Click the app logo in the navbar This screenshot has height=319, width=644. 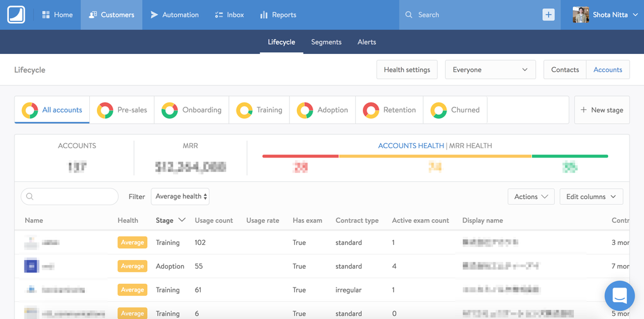[x=16, y=15]
